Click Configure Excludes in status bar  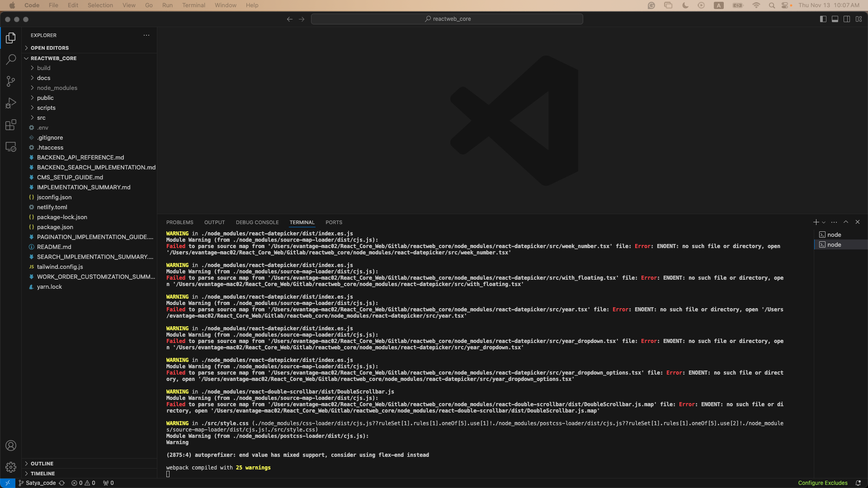[822, 483]
